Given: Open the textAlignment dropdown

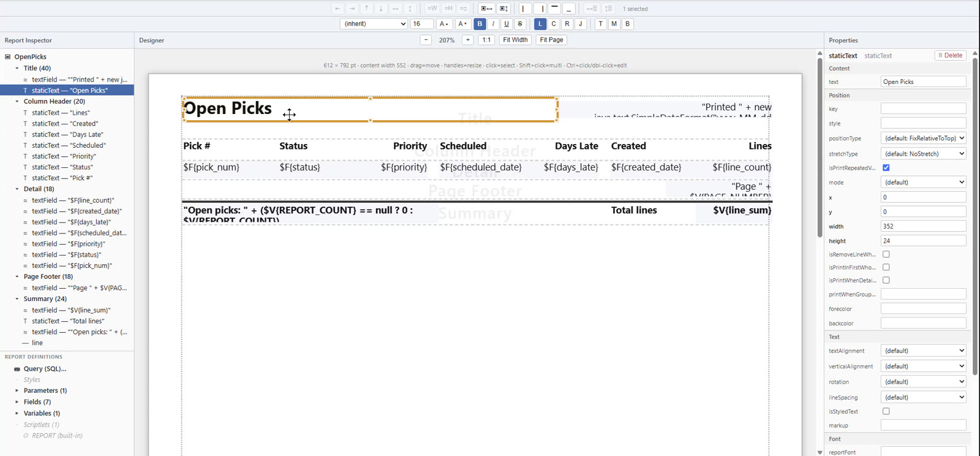Looking at the screenshot, I should tap(924, 351).
